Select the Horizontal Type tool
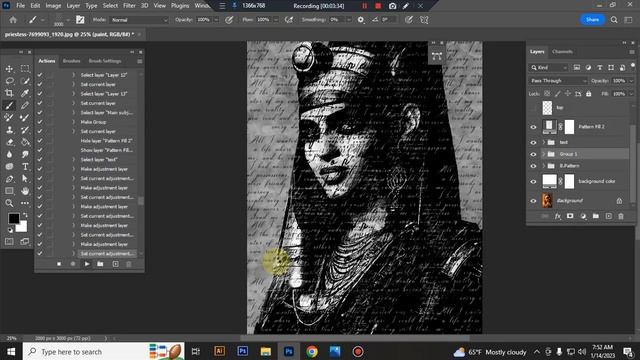 25,167
